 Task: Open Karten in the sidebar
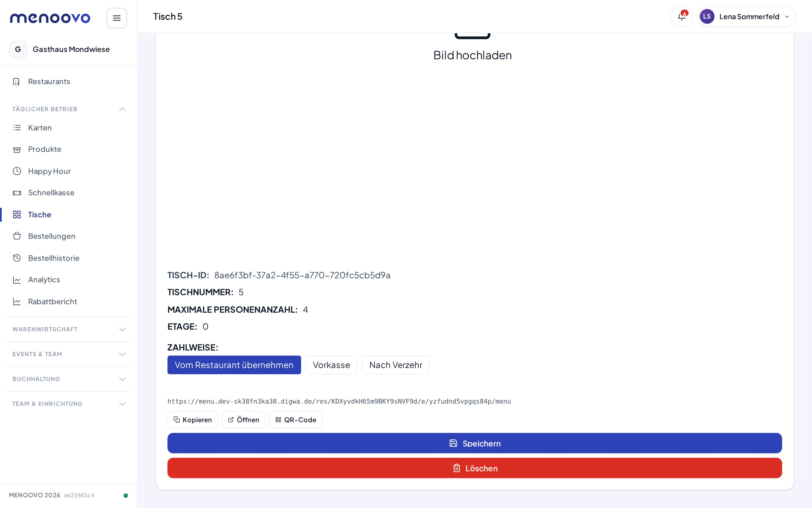(x=69, y=128)
